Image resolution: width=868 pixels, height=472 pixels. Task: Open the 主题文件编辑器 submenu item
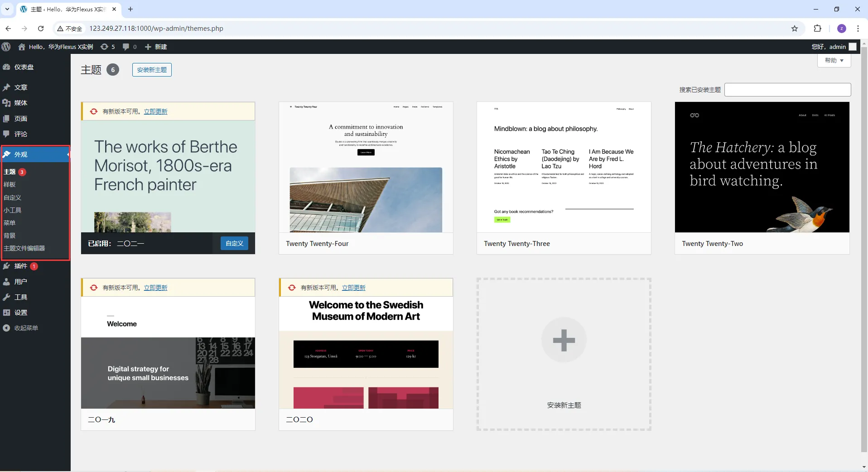[x=24, y=248]
